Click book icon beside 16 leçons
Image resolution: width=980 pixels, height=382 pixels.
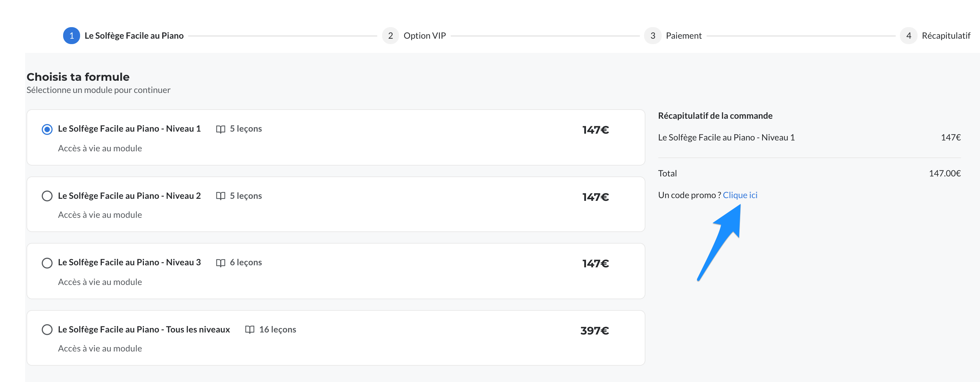[249, 329]
